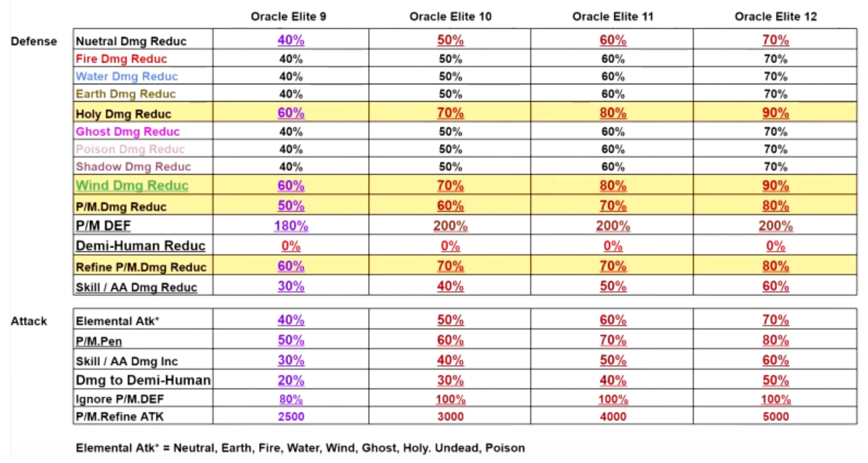The image size is (868, 463).
Task: Select the Oracle Elite 12 column header
Action: coord(775,17)
